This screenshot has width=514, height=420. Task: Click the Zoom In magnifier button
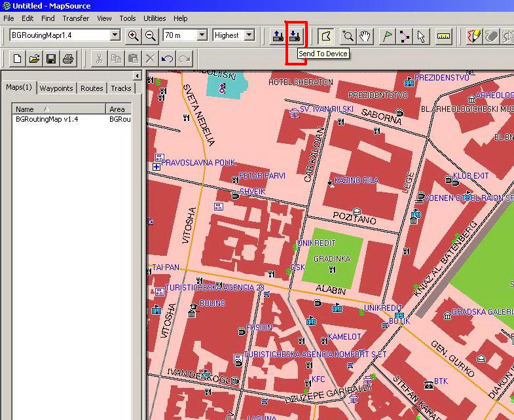[134, 35]
